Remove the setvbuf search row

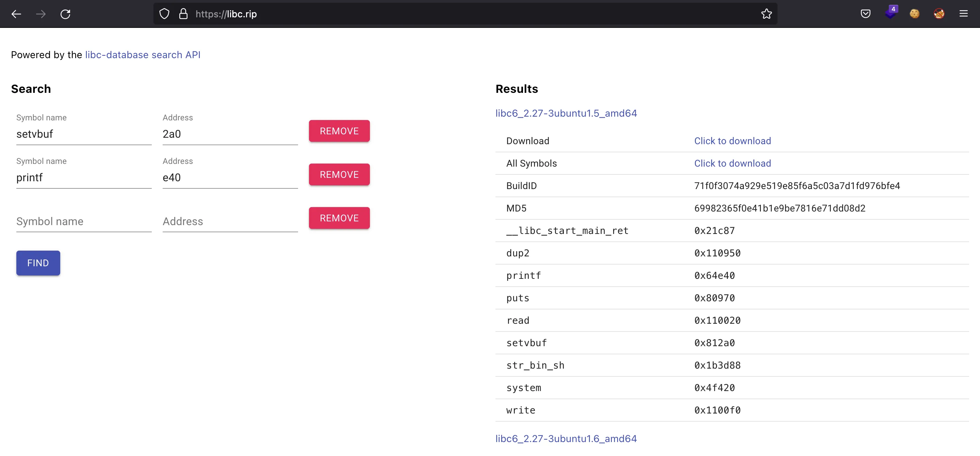[x=339, y=131]
